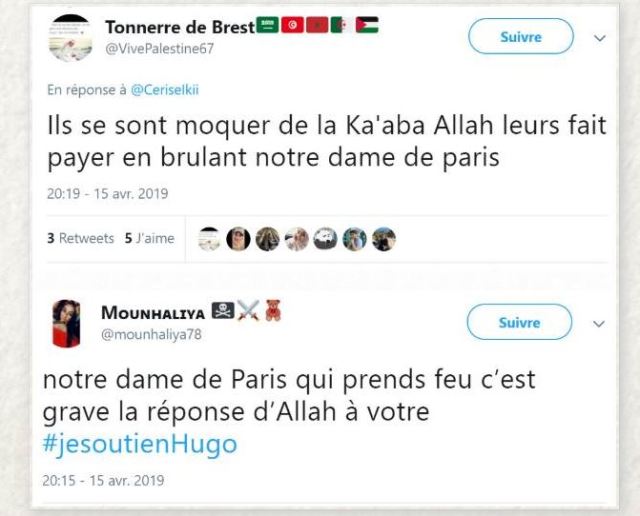
Task: Follow Mounhaliya with Suivre button
Action: [519, 322]
